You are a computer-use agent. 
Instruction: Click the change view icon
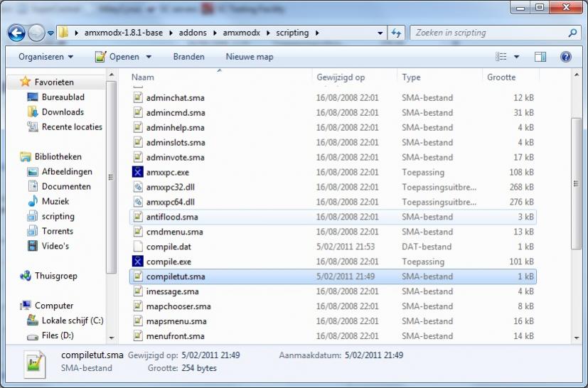(x=501, y=57)
